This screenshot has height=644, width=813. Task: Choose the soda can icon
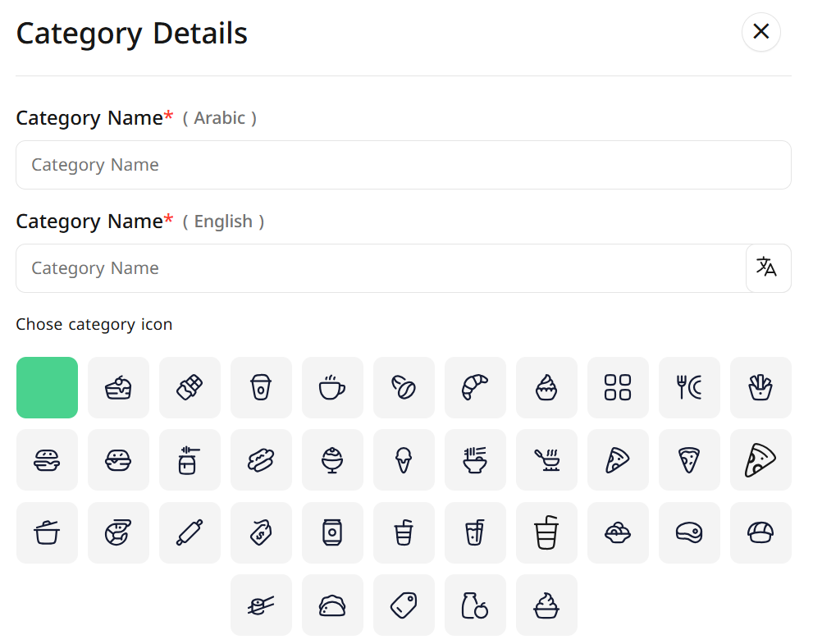pyautogui.click(x=332, y=532)
